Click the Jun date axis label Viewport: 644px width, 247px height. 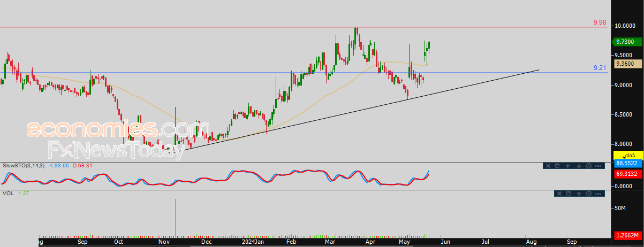[x=444, y=242]
